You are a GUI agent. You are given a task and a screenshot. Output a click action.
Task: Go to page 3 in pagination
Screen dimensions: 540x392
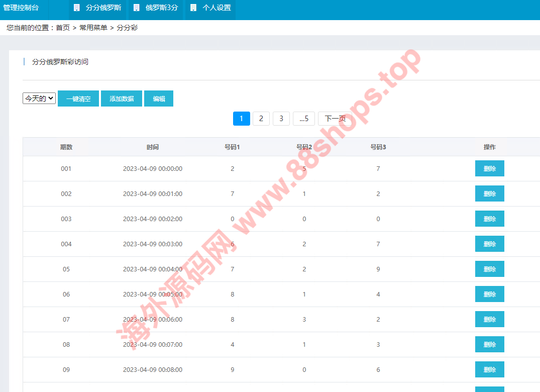tap(281, 119)
